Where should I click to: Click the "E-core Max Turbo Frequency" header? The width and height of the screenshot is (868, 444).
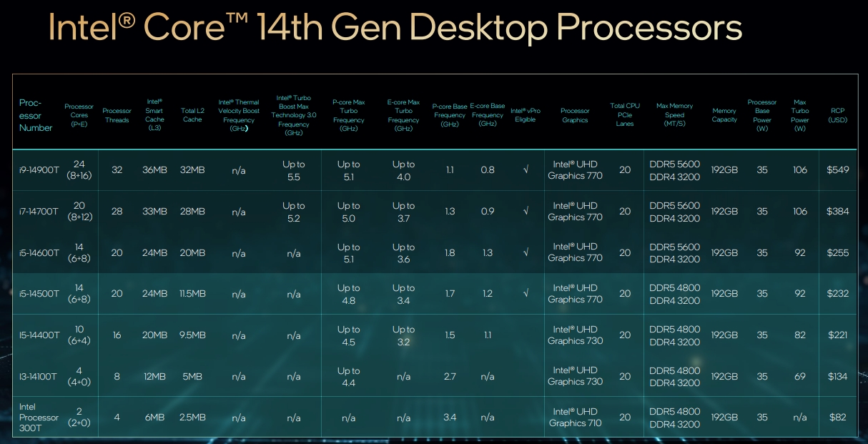click(403, 115)
